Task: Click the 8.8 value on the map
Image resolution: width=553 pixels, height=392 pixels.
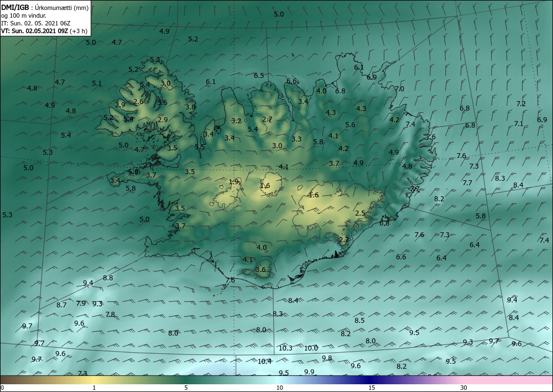Action: (108, 278)
